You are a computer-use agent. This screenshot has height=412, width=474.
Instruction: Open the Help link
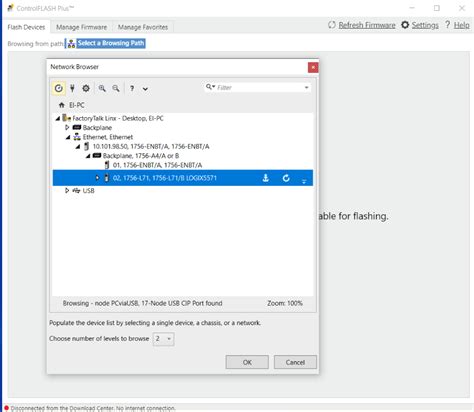(462, 25)
